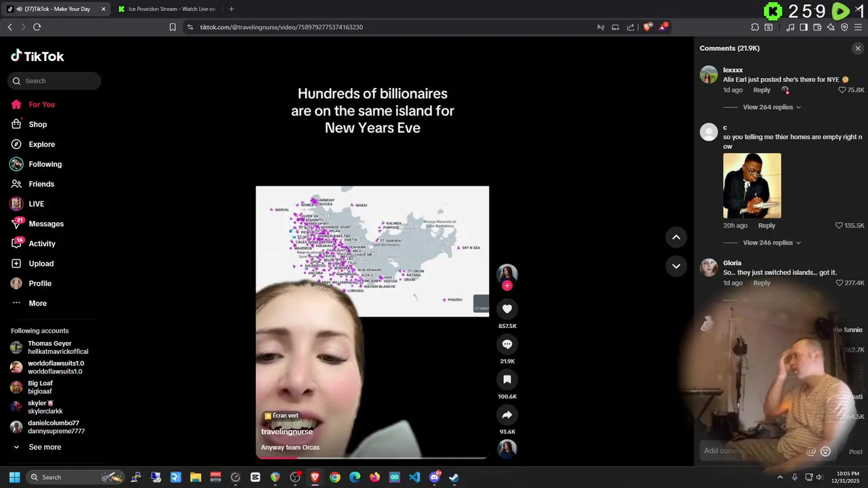Open browser extensions puzzle icon
Viewport: 868px width, 488px height.
click(x=755, y=27)
